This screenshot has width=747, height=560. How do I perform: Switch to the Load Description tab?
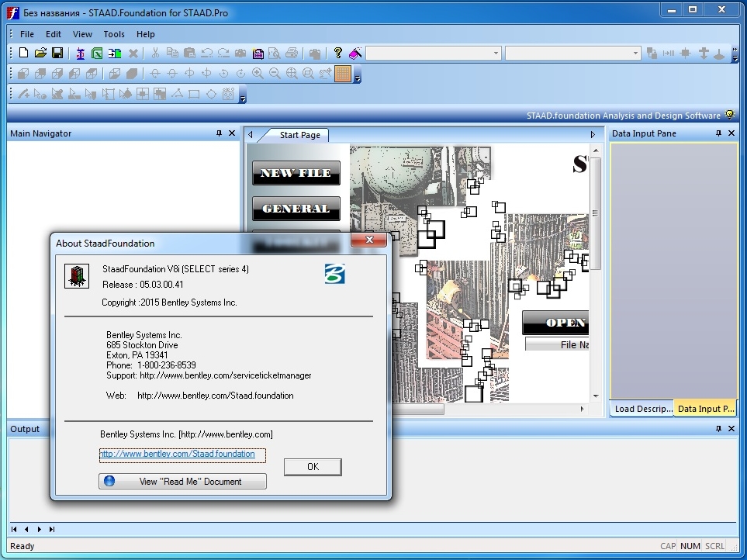point(642,409)
